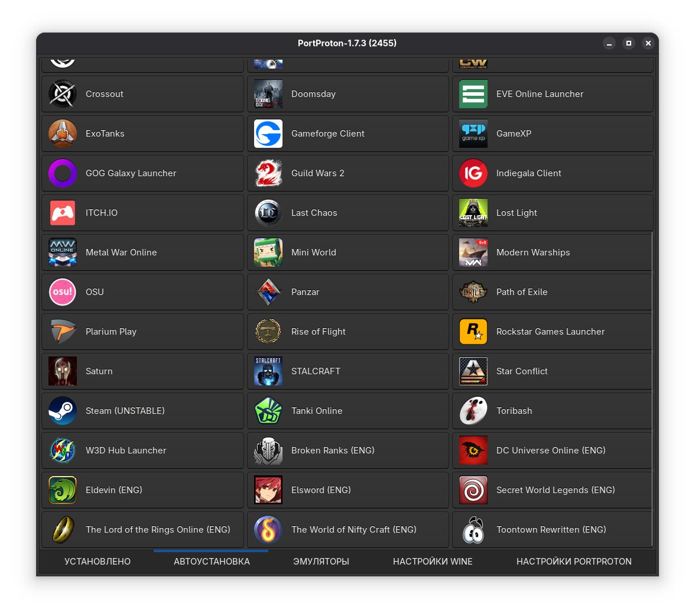The image size is (695, 616).
Task: Open the НАСТРОЙКИ PORTPROTON tab
Action: pos(574,562)
